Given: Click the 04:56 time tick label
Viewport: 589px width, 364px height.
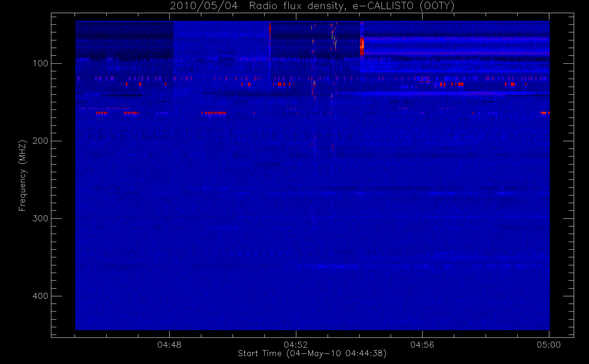Looking at the screenshot, I should point(422,345).
